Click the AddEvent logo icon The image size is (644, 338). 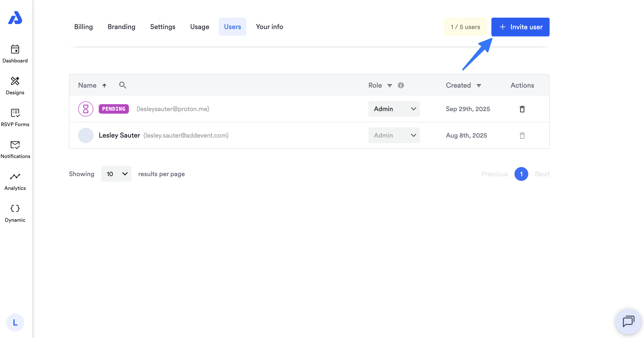click(15, 18)
